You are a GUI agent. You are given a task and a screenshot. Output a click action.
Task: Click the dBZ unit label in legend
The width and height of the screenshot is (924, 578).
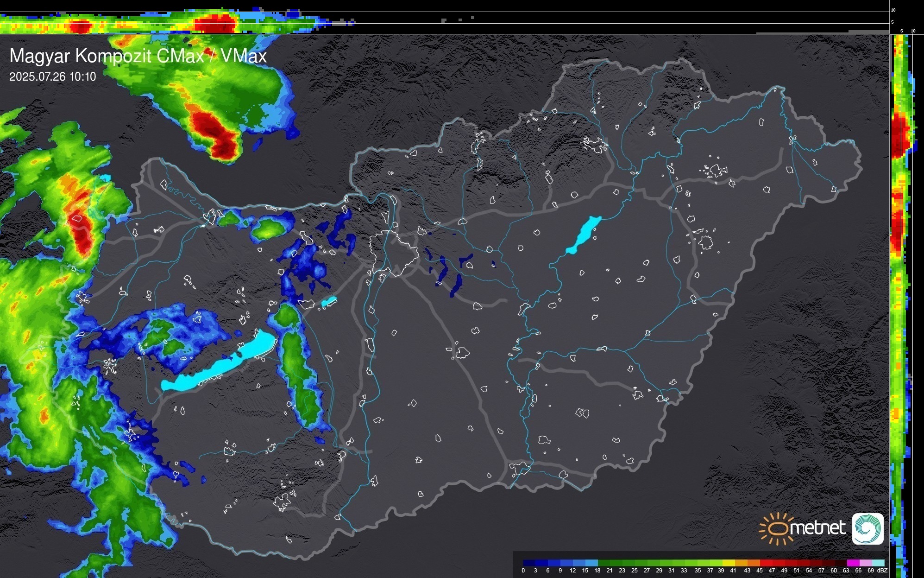click(x=882, y=571)
